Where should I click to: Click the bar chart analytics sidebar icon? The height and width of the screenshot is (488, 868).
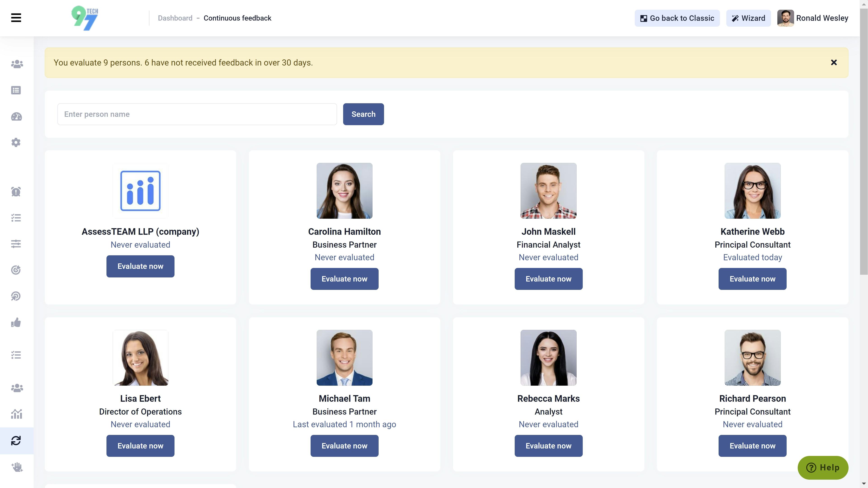pyautogui.click(x=16, y=414)
